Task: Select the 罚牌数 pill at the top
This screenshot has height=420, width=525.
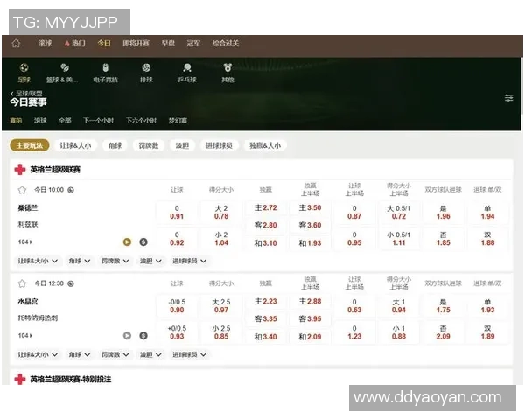Action: tap(149, 145)
